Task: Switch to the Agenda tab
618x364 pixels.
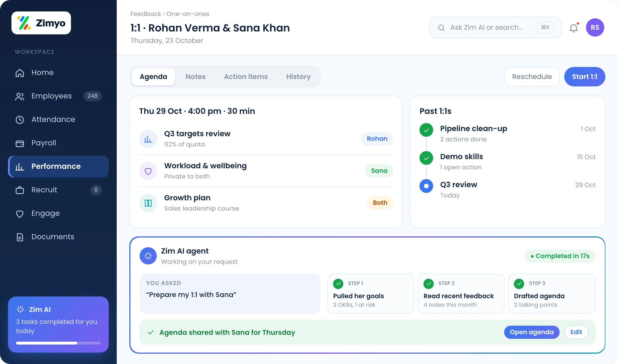Action: coord(153,77)
